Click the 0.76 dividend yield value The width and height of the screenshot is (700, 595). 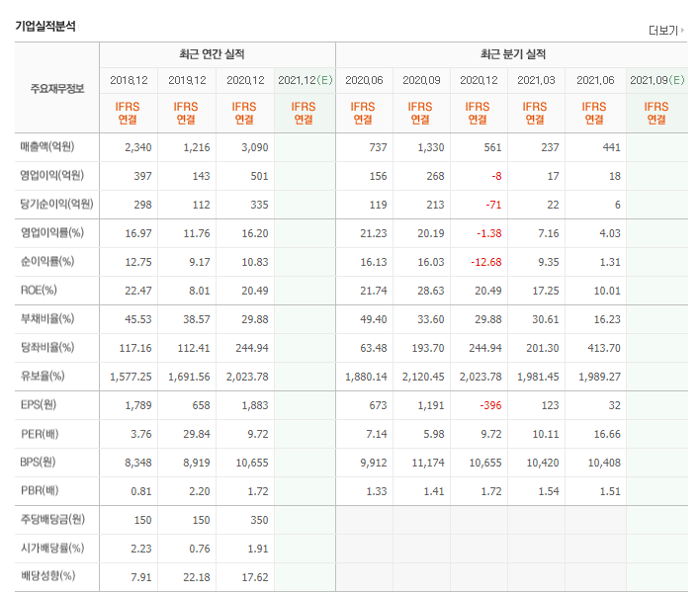199,549
